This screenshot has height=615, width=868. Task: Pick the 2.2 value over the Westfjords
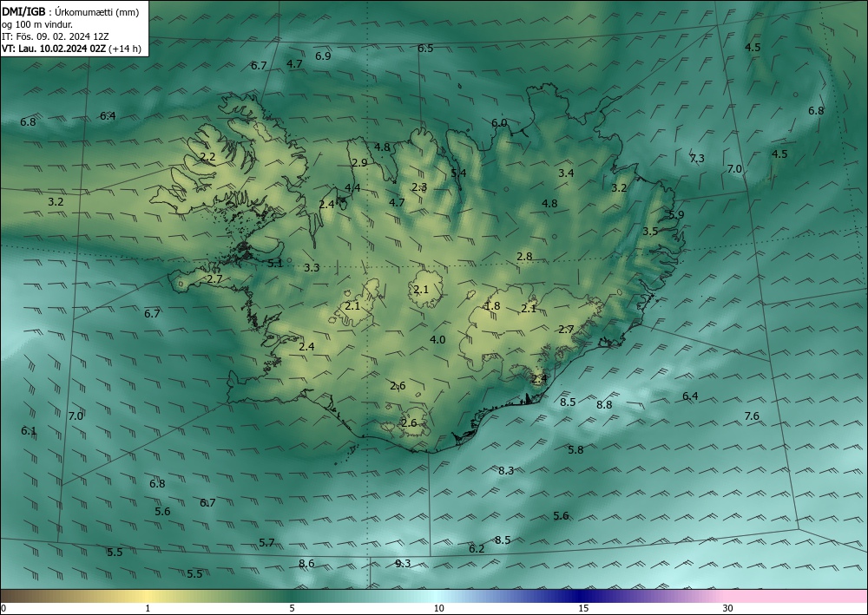(207, 157)
